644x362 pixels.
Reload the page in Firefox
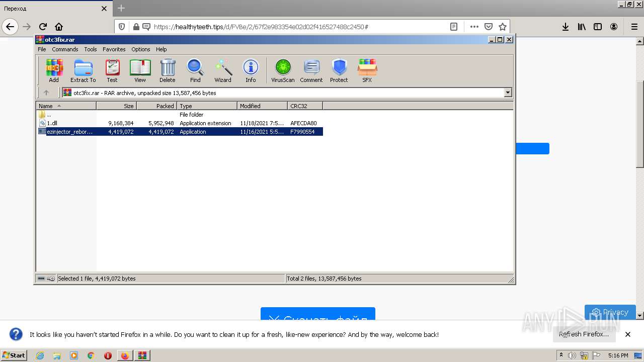[x=43, y=27]
